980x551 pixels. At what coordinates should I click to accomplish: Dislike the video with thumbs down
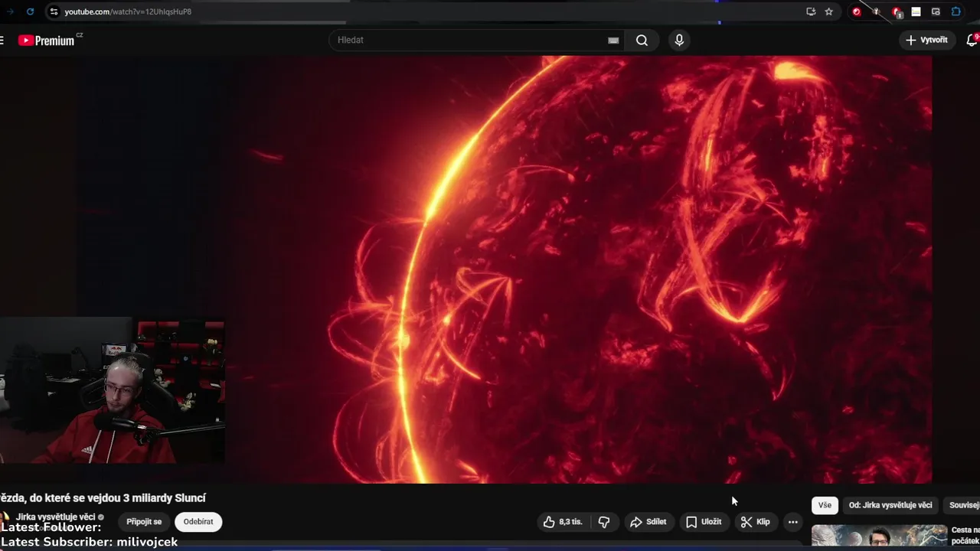pyautogui.click(x=604, y=522)
